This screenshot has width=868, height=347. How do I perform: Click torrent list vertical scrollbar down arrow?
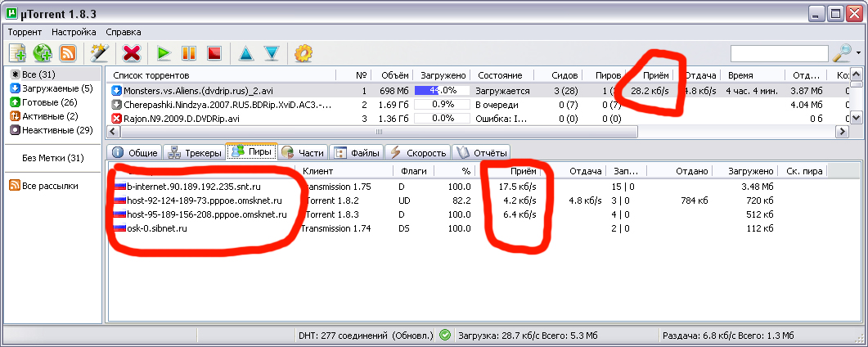856,118
